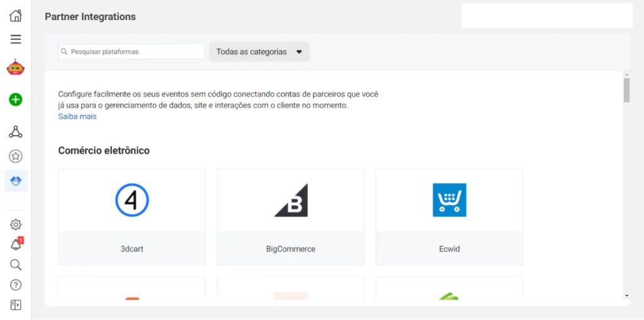Toggle the sidebar panel collapse icon

(x=16, y=305)
